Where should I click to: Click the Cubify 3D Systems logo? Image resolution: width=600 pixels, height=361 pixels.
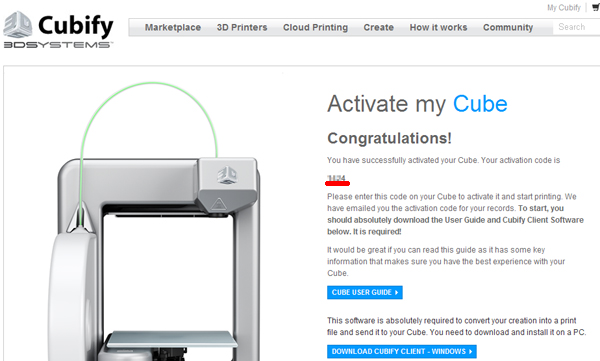58,30
